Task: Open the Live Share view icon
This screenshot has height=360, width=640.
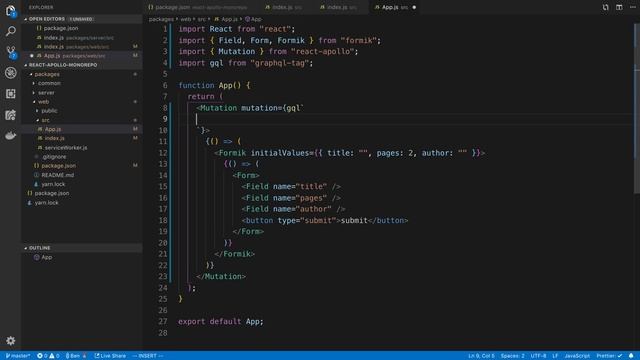Action: 11,115
